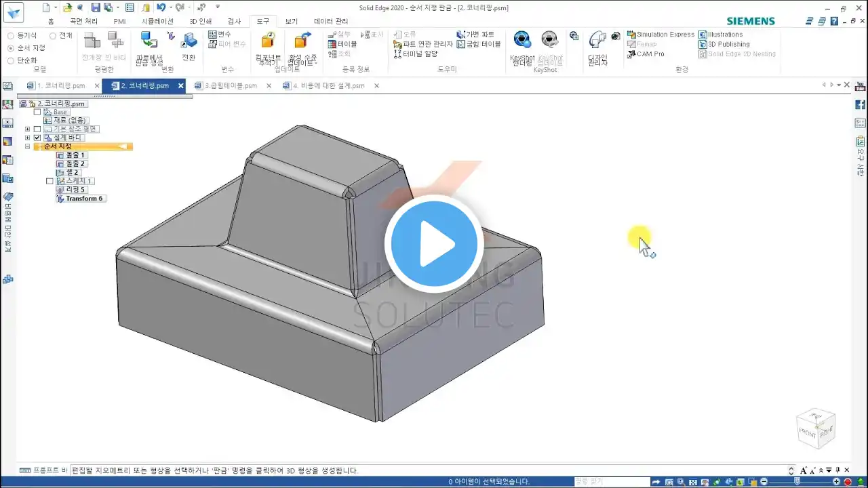Switch to 4. 비용에 대한 설계.psm tab
The image size is (868, 488).
click(x=328, y=86)
